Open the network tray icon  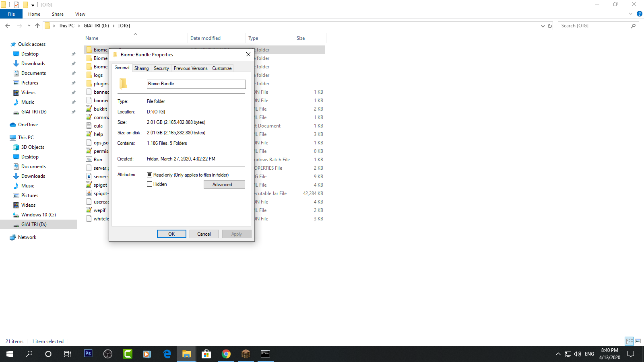(568, 354)
